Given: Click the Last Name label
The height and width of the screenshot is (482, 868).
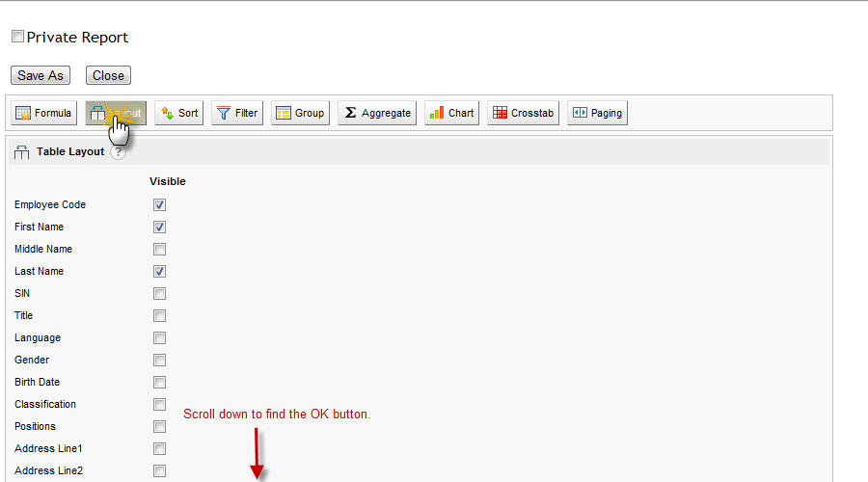Looking at the screenshot, I should [39, 271].
